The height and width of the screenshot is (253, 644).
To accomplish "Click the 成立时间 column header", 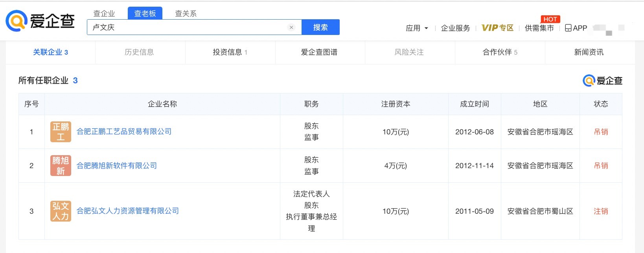I will [475, 104].
